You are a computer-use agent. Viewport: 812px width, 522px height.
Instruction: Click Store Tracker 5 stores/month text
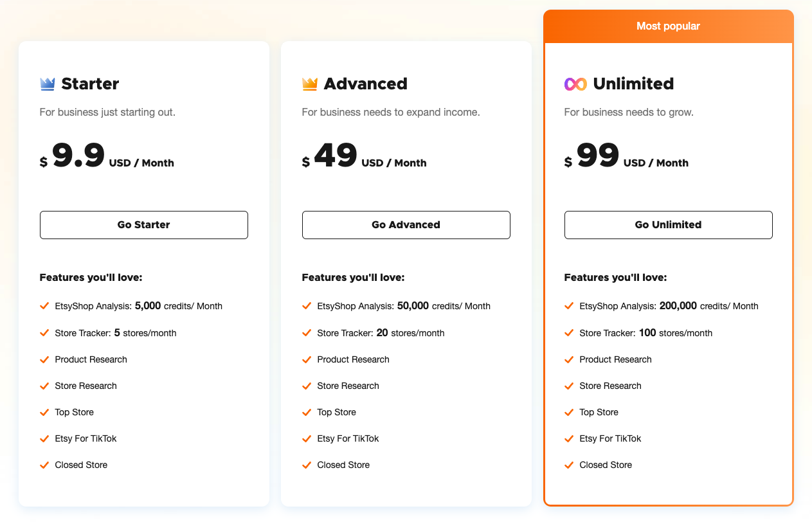point(116,333)
